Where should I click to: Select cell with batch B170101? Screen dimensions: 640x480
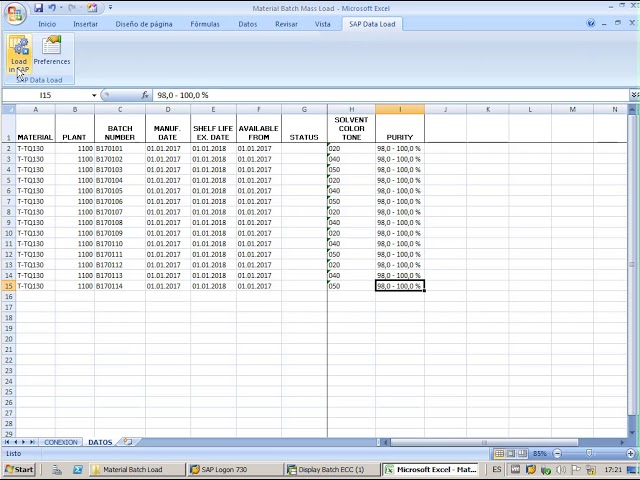click(x=120, y=148)
